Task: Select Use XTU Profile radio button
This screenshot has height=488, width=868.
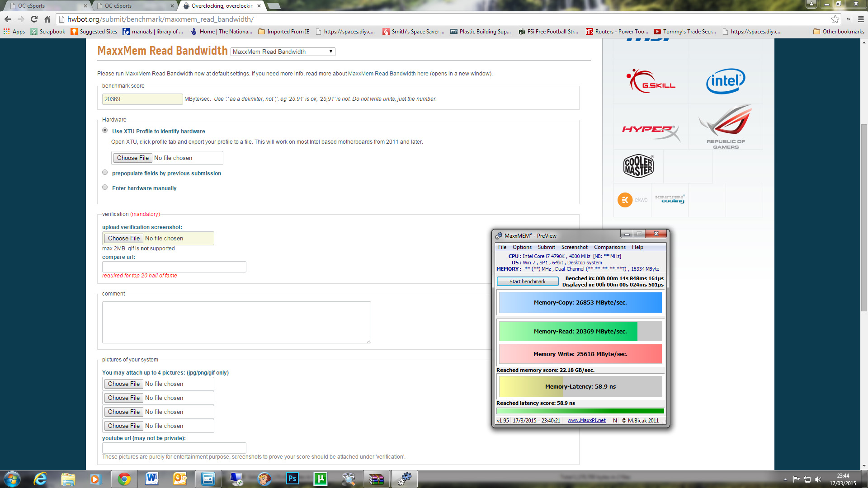Action: pyautogui.click(x=105, y=131)
